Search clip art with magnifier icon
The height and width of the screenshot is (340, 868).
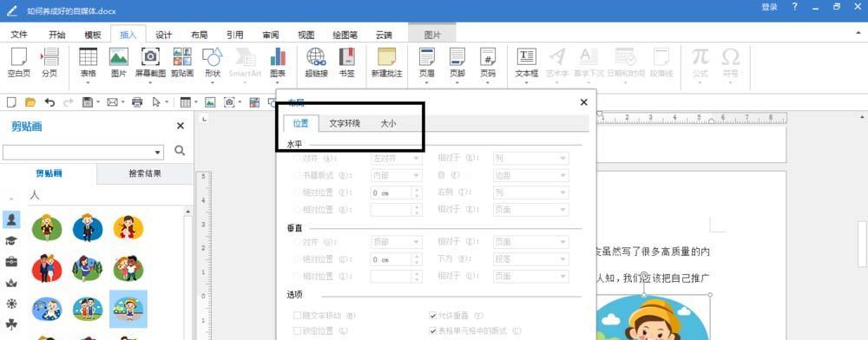point(180,150)
